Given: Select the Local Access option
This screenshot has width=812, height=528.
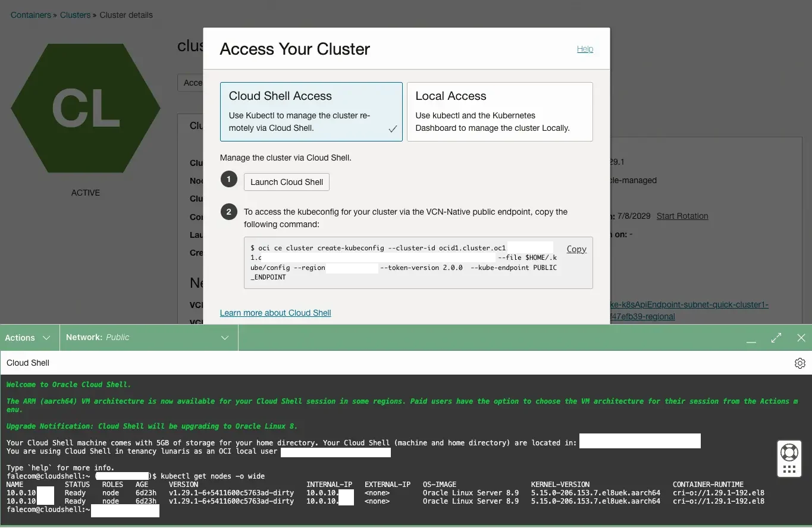Looking at the screenshot, I should point(500,112).
